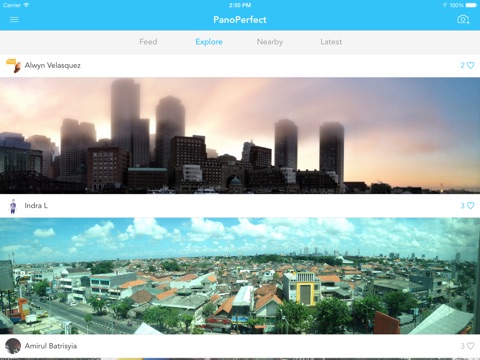Image resolution: width=480 pixels, height=360 pixels.
Task: Open the foggy city skyline panorama
Action: (x=240, y=135)
